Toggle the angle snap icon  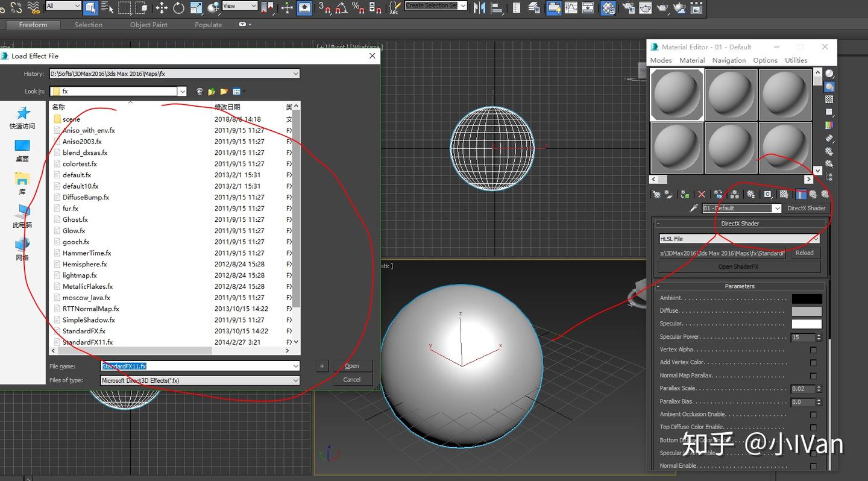341,8
